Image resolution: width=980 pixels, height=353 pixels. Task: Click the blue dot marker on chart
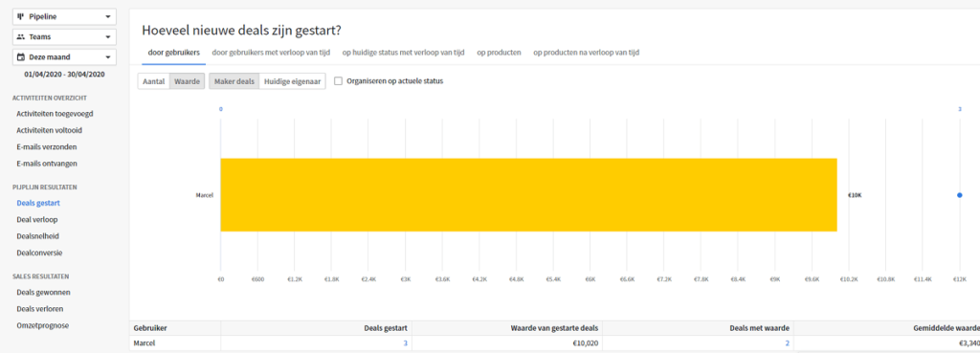[x=959, y=195]
